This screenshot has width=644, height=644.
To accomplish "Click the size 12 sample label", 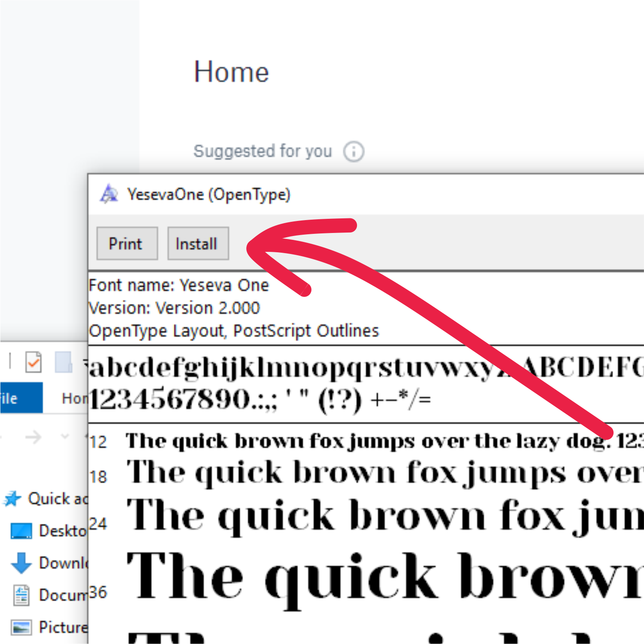I will (98, 442).
